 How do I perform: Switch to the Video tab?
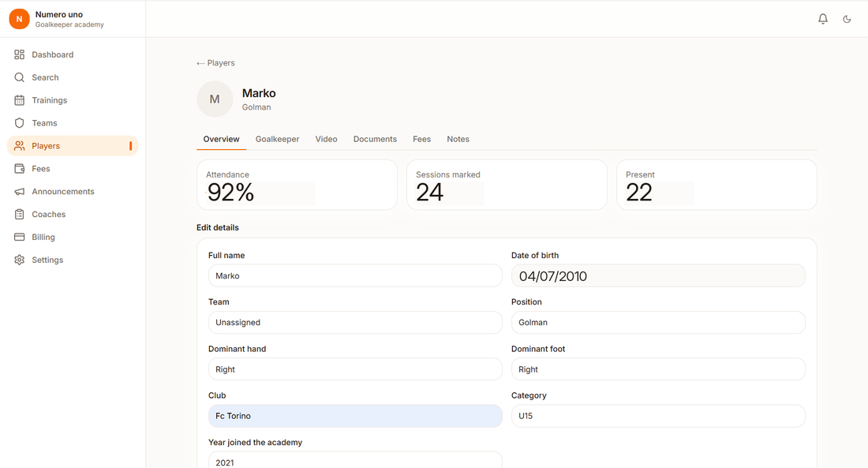click(x=326, y=139)
